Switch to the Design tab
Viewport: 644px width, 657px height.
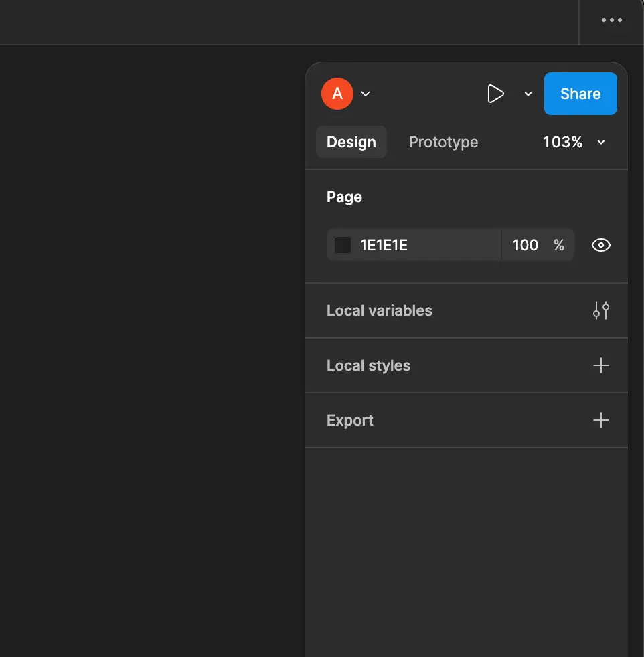click(351, 142)
